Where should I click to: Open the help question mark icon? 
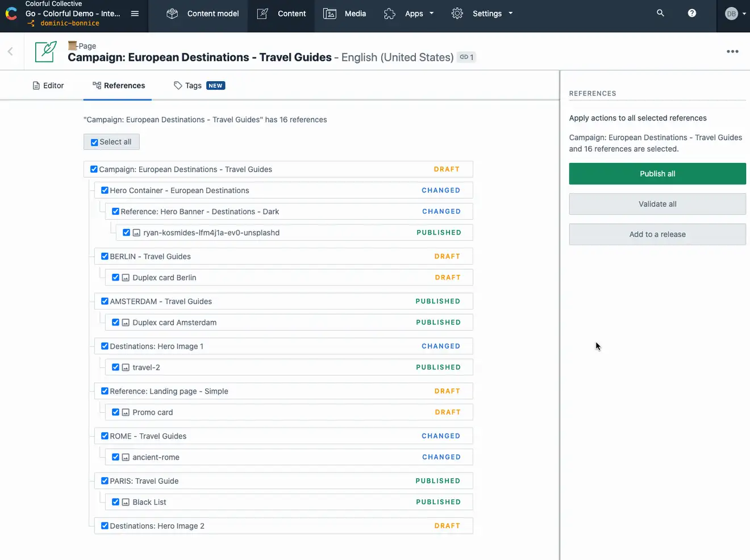691,12
